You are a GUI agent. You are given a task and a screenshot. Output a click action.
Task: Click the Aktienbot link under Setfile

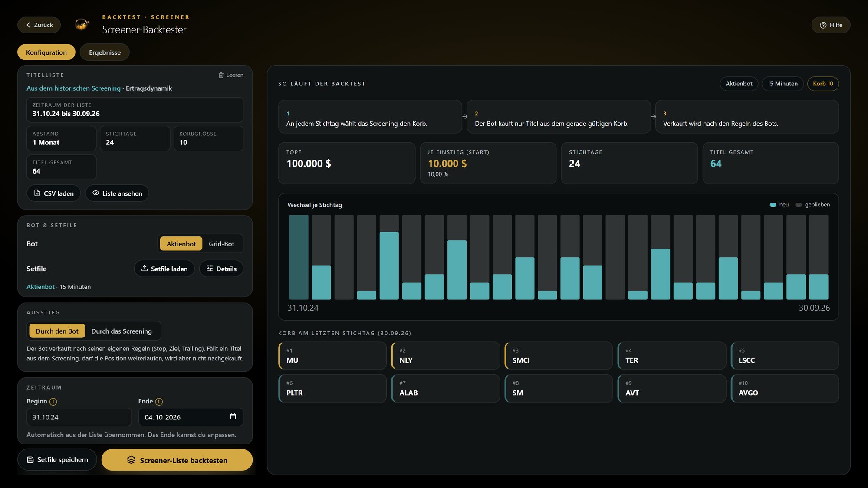tap(40, 287)
